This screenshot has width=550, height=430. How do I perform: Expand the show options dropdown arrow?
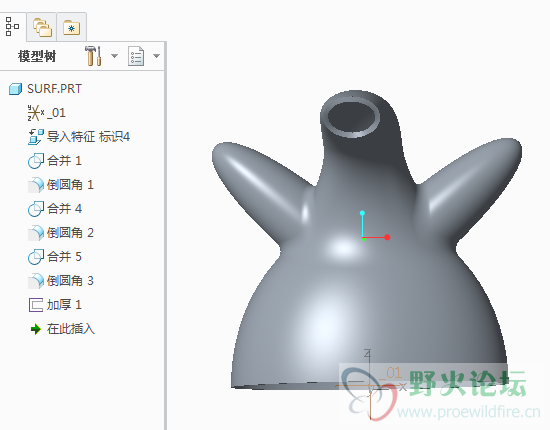[156, 56]
